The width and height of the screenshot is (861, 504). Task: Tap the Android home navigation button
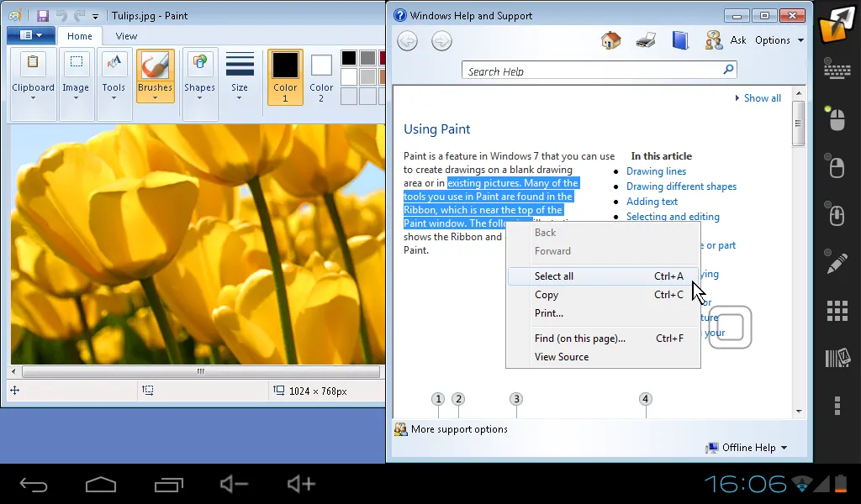(101, 484)
